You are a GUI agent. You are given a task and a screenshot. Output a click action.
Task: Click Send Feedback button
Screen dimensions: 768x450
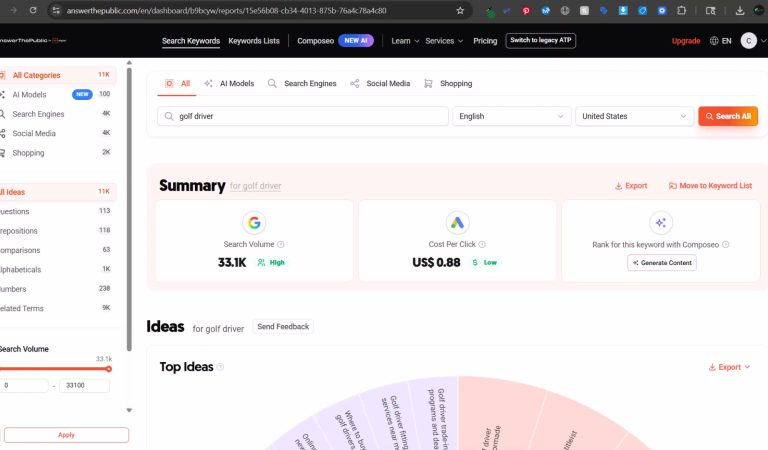[283, 327]
